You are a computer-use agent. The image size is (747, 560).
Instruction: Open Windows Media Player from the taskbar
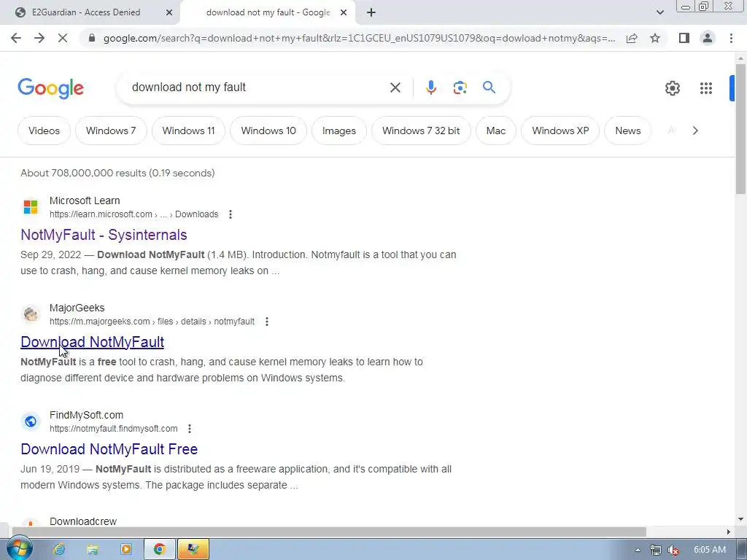pos(125,549)
